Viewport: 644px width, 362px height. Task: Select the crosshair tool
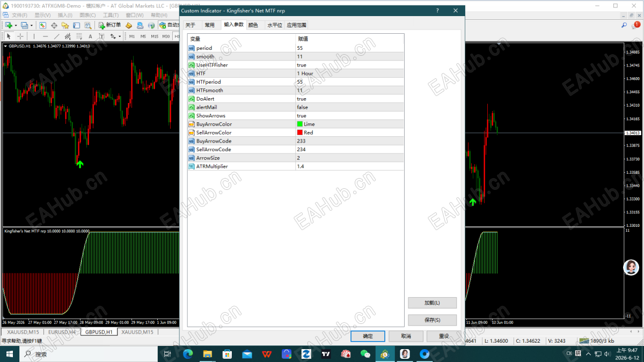(20, 36)
